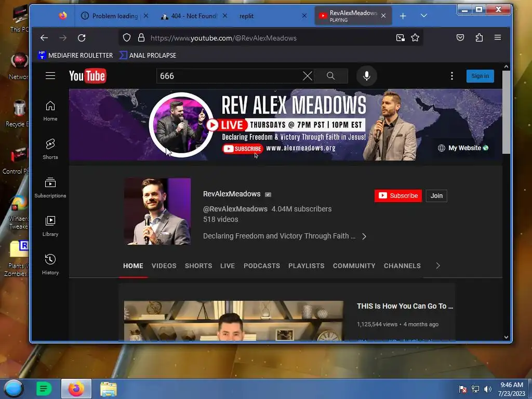
Task: Open the Firefox extensions puzzle icon
Action: [479, 37]
